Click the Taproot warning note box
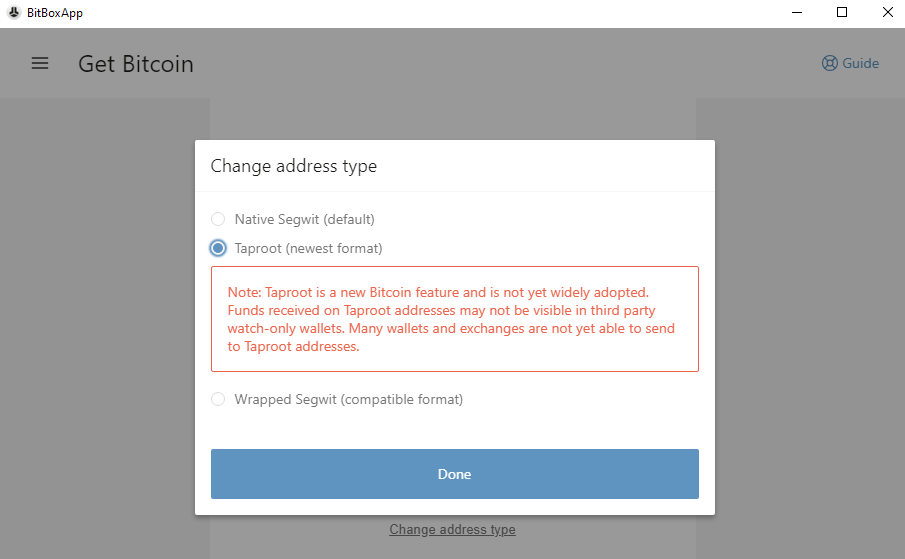Screen dimensions: 905x559 coord(455,319)
